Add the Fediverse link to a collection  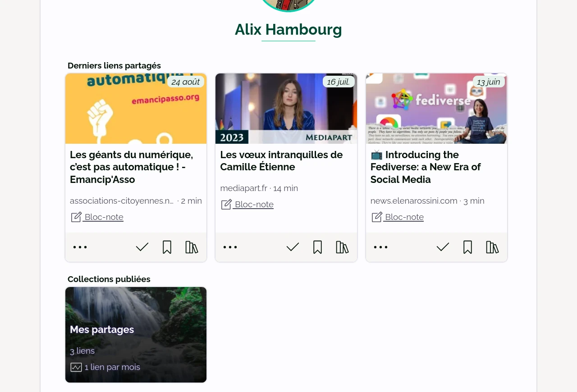[492, 247]
